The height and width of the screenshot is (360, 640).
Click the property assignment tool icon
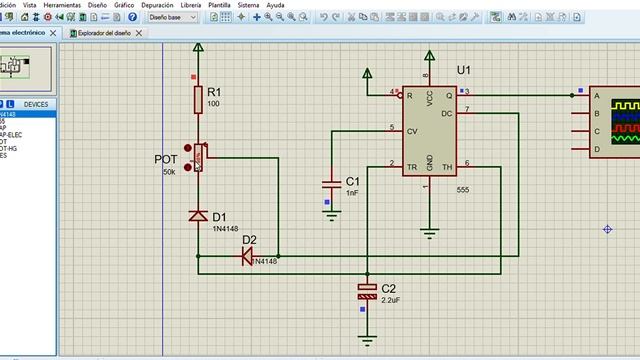click(x=523, y=17)
